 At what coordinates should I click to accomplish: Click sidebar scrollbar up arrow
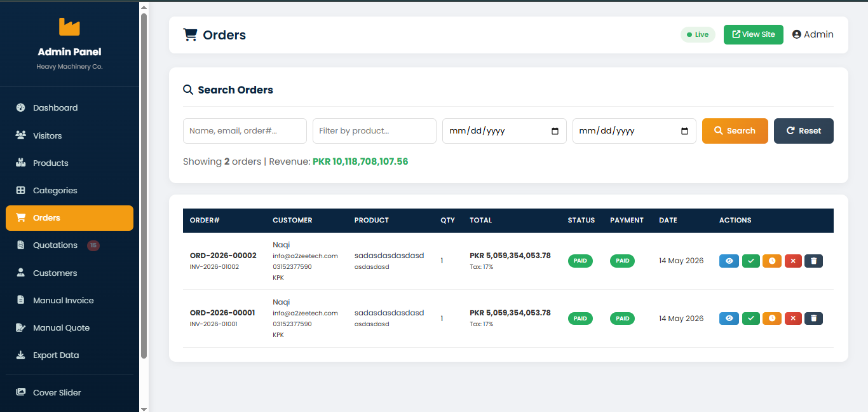[144, 7]
